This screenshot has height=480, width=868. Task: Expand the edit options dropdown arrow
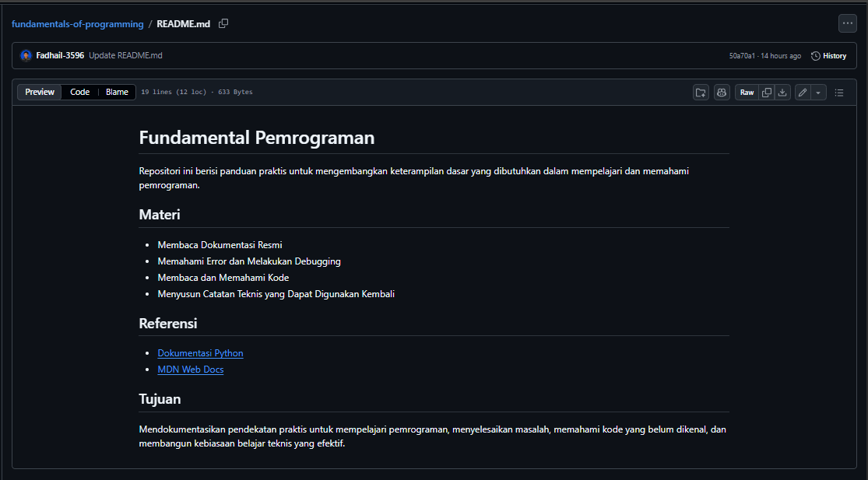(819, 93)
